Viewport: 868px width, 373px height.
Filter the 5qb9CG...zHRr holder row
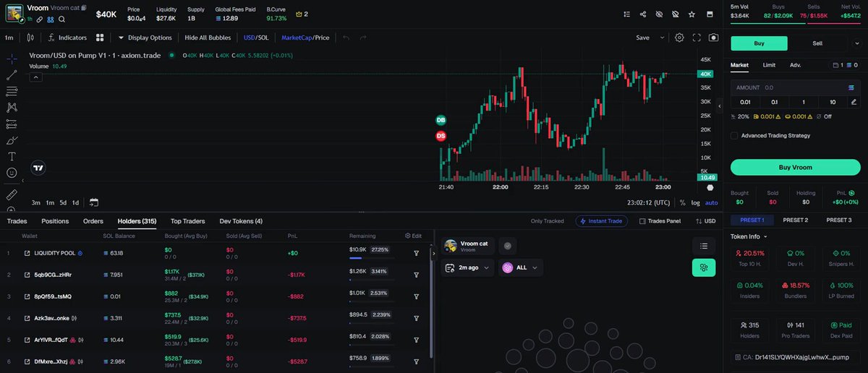(x=417, y=275)
